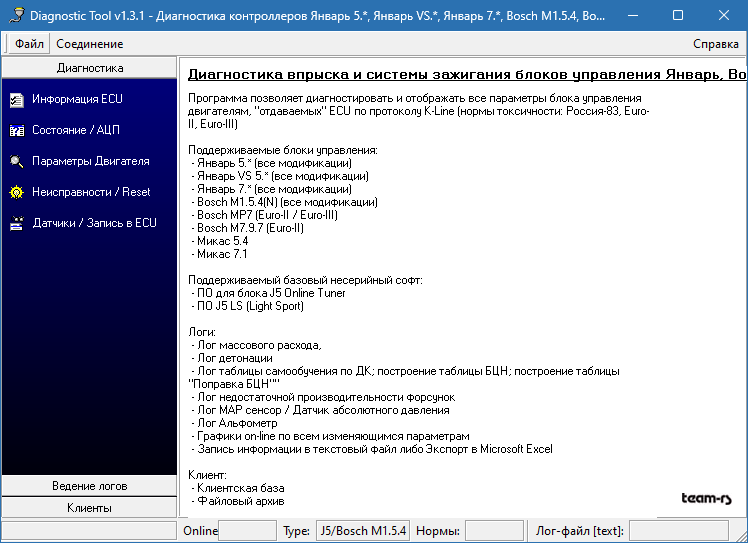Click the line Микас 5.4
The width and height of the screenshot is (748, 543).
click(x=220, y=241)
